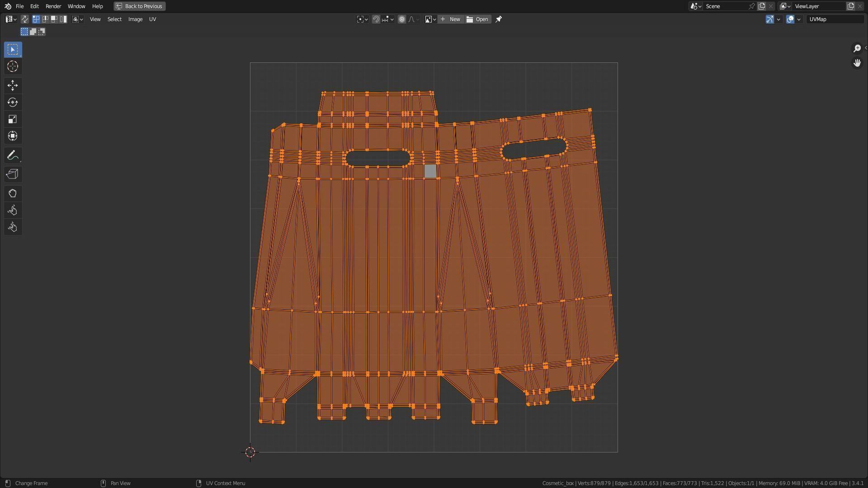The image size is (868, 488).
Task: Select the Cursor tool in toolbar
Action: [x=13, y=66]
